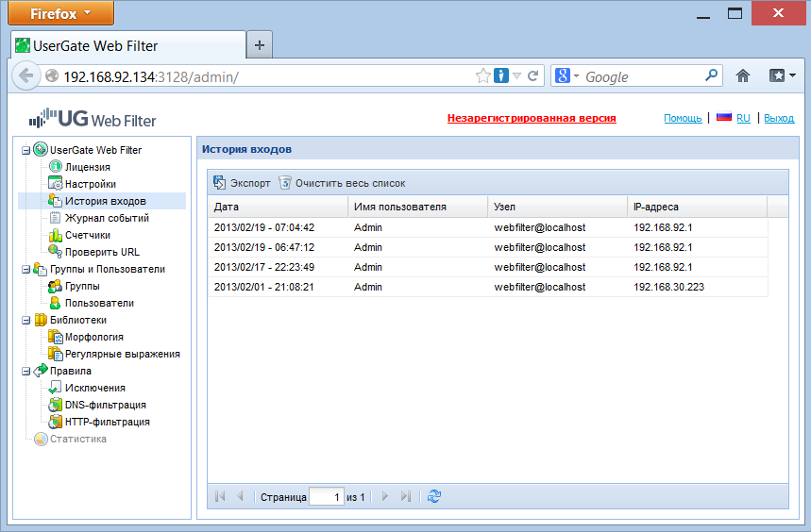Go to last page of the table
811x532 pixels.
(x=406, y=496)
